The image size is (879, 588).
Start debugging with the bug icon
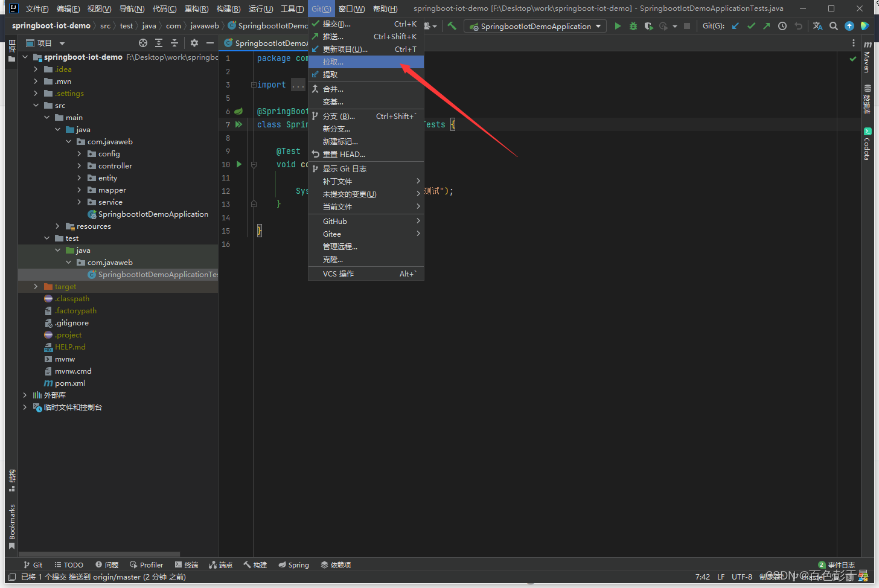[633, 26]
